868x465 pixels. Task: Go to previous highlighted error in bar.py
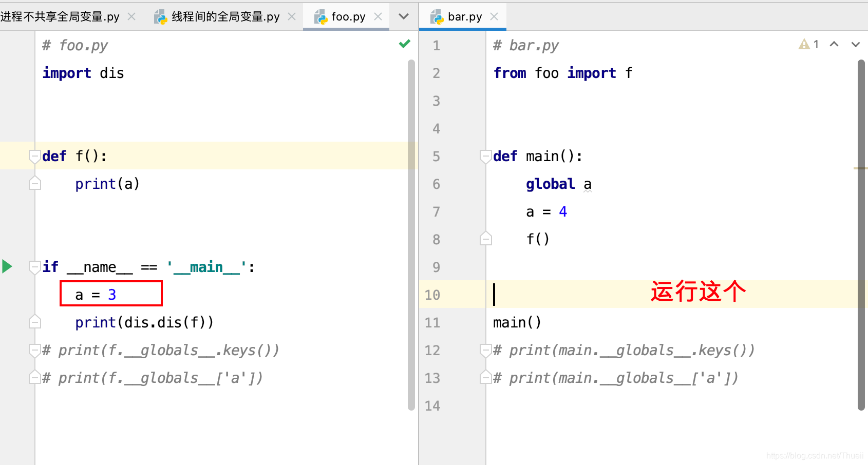tap(835, 45)
